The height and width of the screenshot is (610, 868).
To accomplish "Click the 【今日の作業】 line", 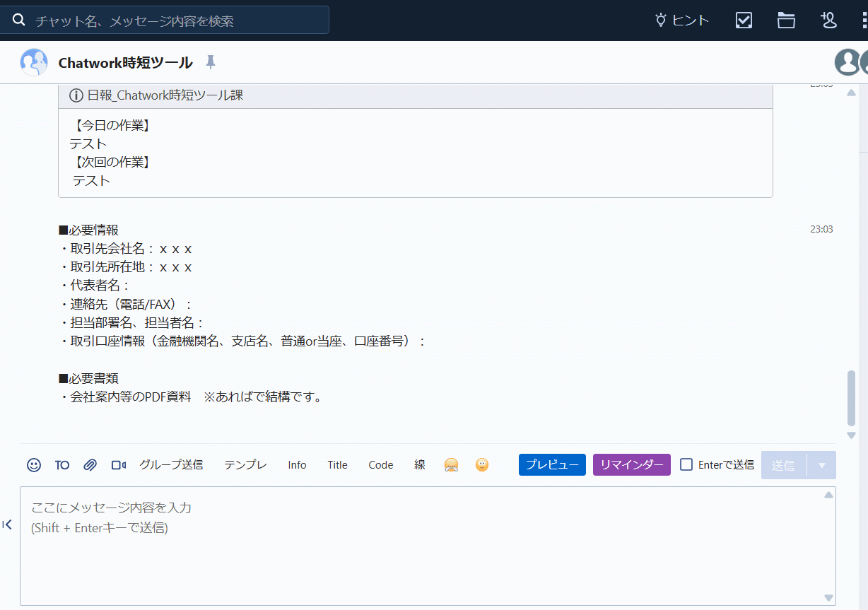I will click(112, 126).
